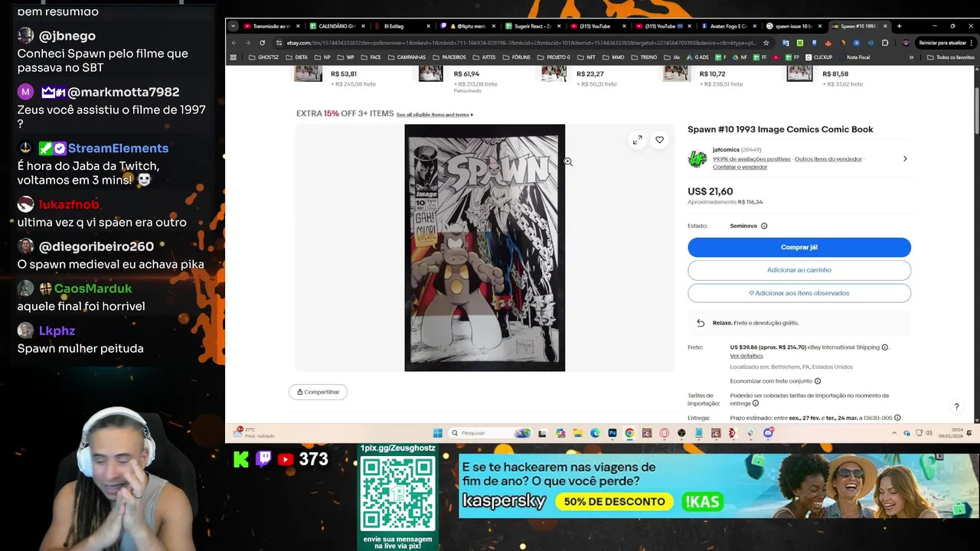The image size is (980, 551).
Task: Open the related item priced R$ 10,72
Action: (712, 74)
